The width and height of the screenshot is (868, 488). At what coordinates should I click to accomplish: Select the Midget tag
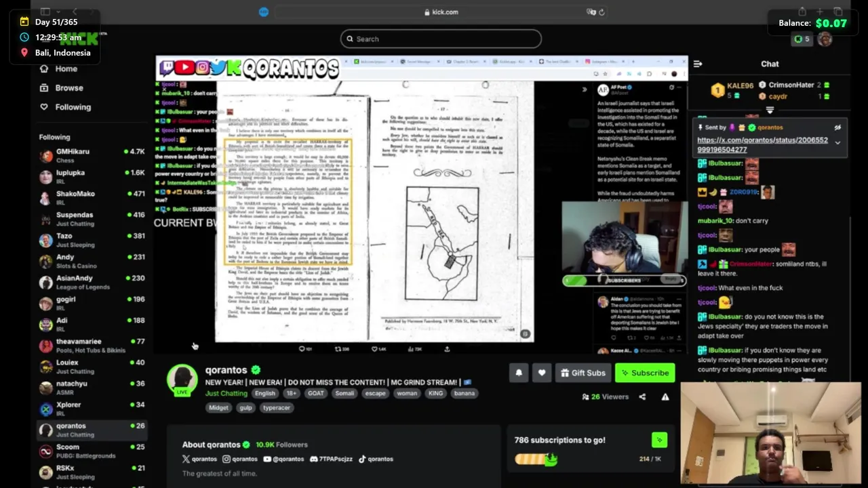[x=218, y=408]
